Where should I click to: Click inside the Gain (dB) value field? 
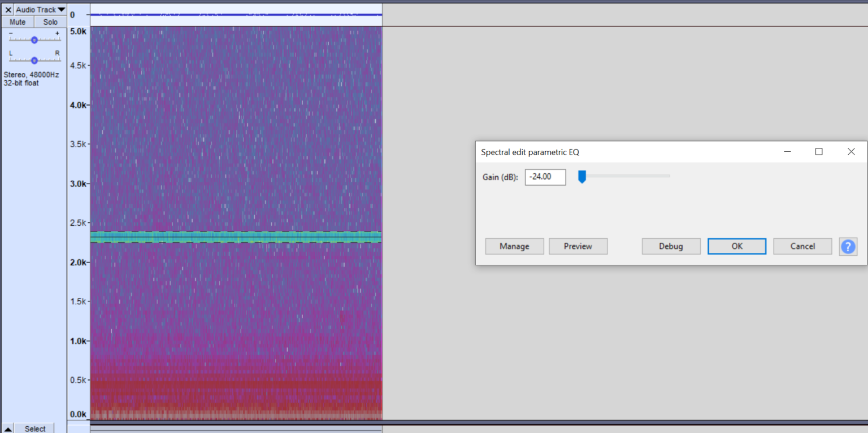tap(544, 177)
